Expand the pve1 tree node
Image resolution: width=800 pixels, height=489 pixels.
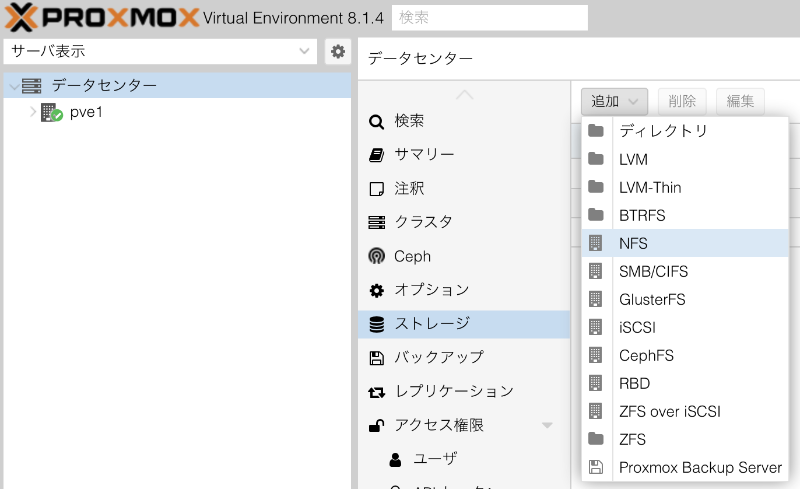point(32,112)
